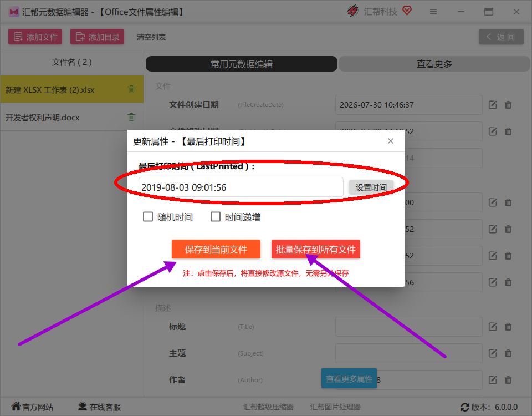This screenshot has width=532, height=416.
Task: Tick the 时间递增 checkbox
Action: coord(216,217)
